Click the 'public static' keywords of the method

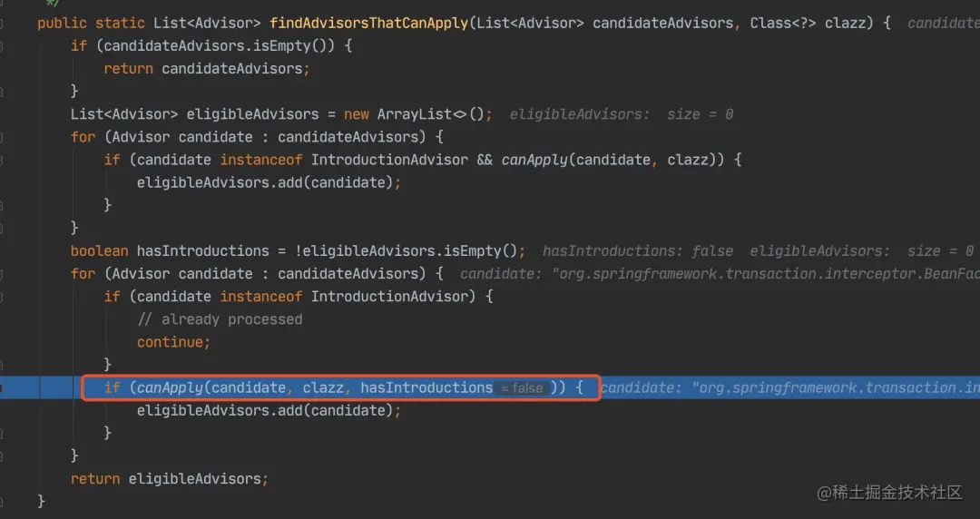[x=92, y=23]
